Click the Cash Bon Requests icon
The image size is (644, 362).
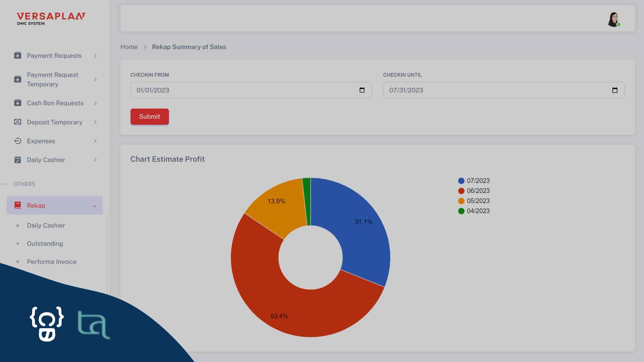[17, 103]
